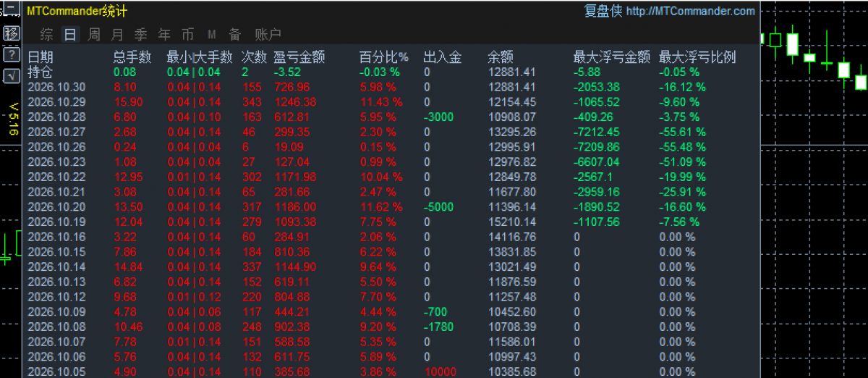Image resolution: width=868 pixels, height=378 pixels.
Task: Select the M tab
Action: click(x=212, y=34)
